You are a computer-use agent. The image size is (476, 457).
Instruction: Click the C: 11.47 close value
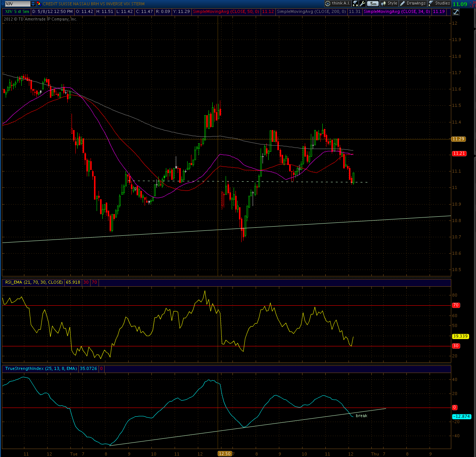pos(145,11)
